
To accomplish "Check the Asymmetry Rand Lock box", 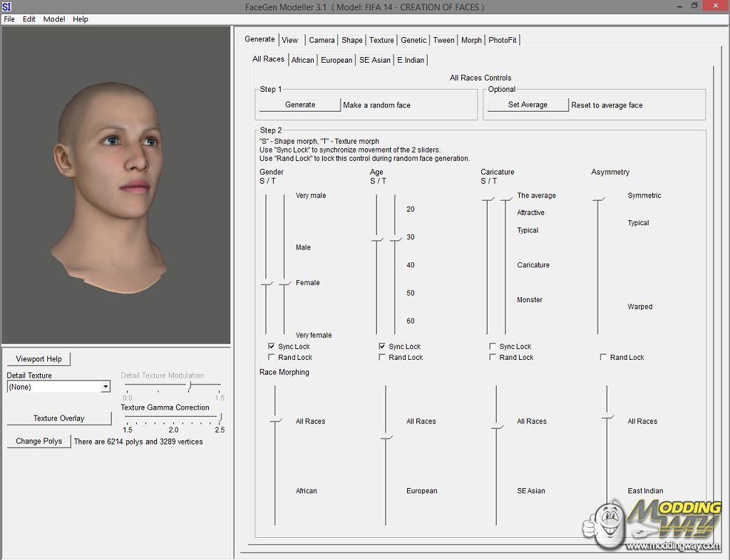I will pos(604,357).
